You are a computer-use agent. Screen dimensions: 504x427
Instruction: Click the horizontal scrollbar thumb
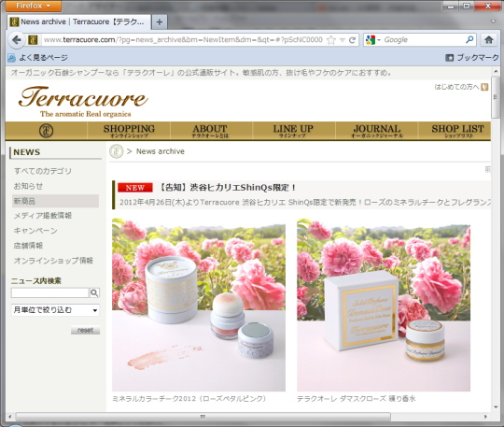click(203, 417)
